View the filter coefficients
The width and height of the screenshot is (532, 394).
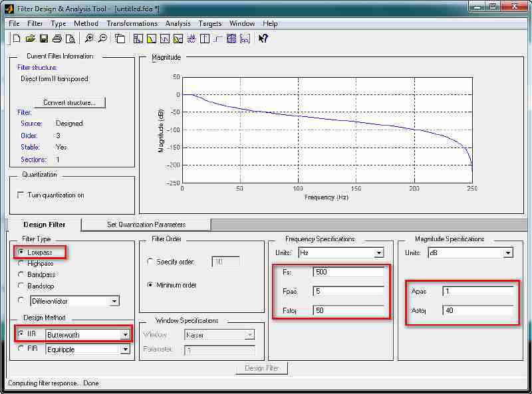point(245,39)
